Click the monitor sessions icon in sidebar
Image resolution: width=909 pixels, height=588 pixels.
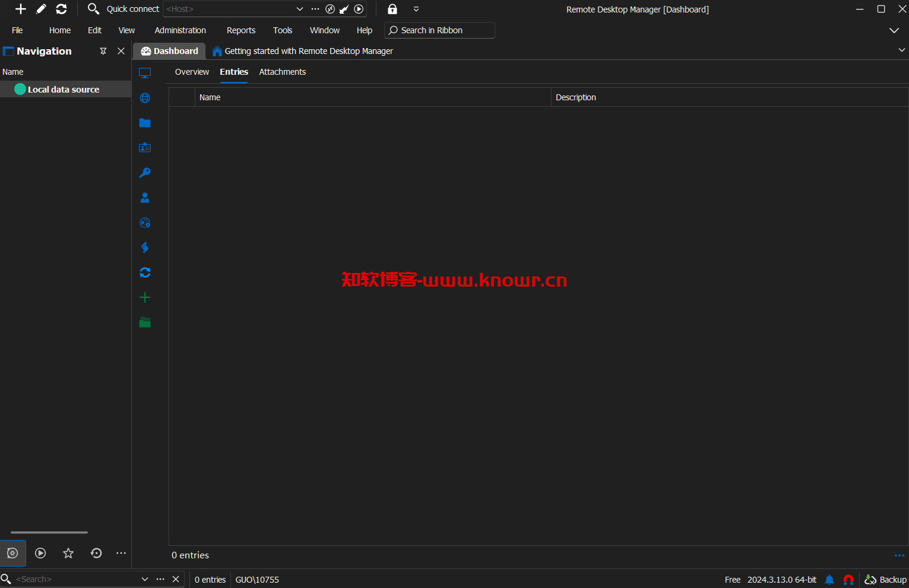pos(145,73)
